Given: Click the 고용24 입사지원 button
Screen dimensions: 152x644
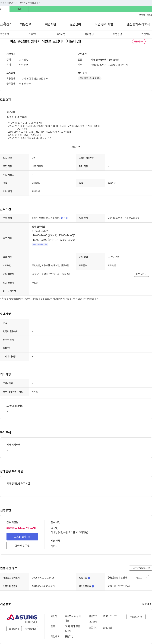Looking at the screenshot, I should pos(22,537).
